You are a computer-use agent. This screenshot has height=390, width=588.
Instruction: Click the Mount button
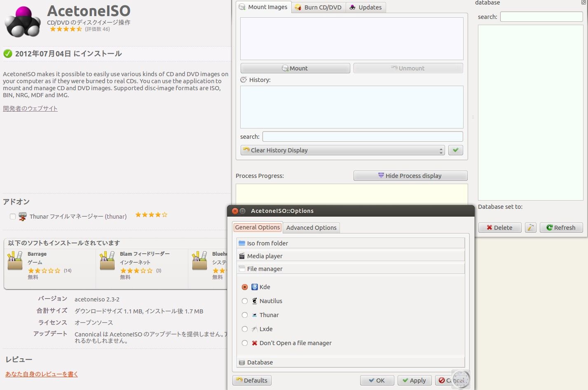pyautogui.click(x=295, y=68)
